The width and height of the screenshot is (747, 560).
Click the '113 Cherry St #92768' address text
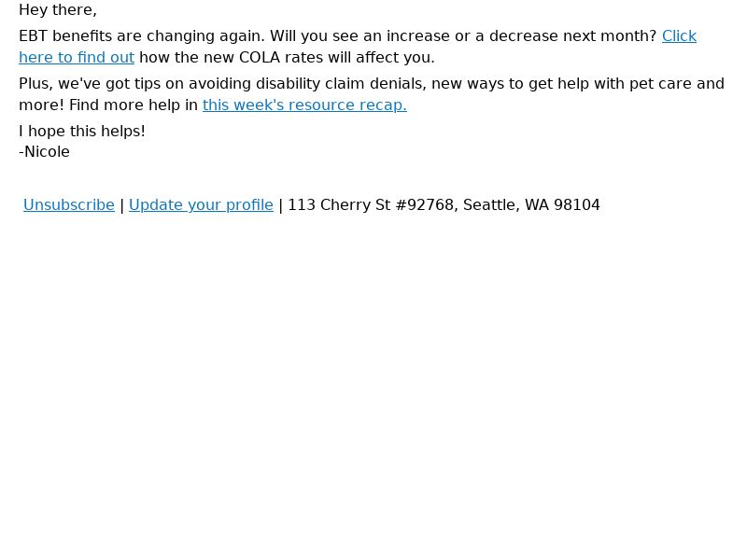click(x=373, y=205)
